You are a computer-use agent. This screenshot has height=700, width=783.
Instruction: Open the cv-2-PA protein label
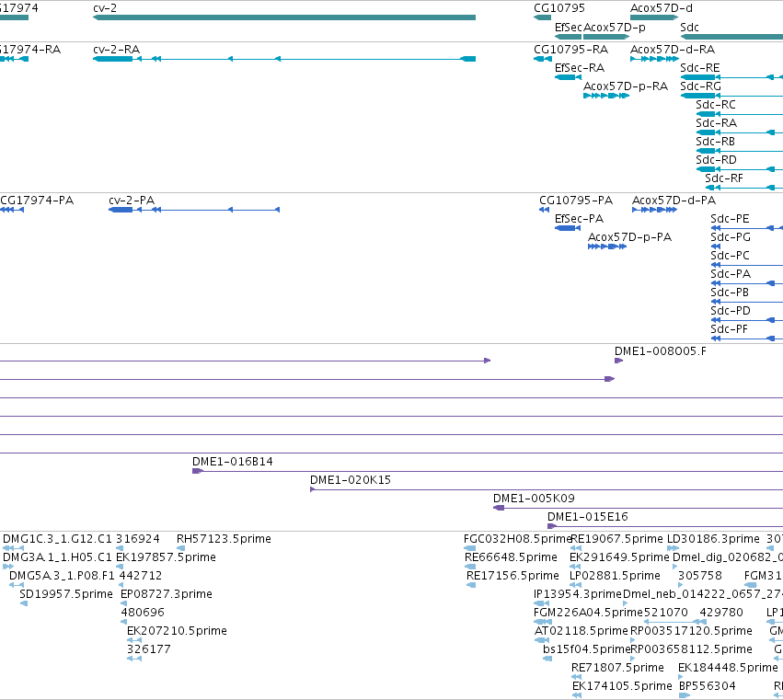(x=132, y=201)
